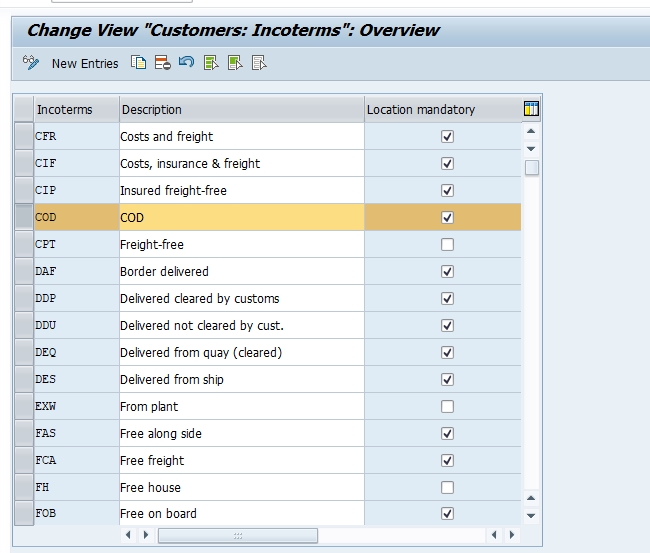Click the Copy As icon
The height and width of the screenshot is (553, 650).
click(138, 63)
